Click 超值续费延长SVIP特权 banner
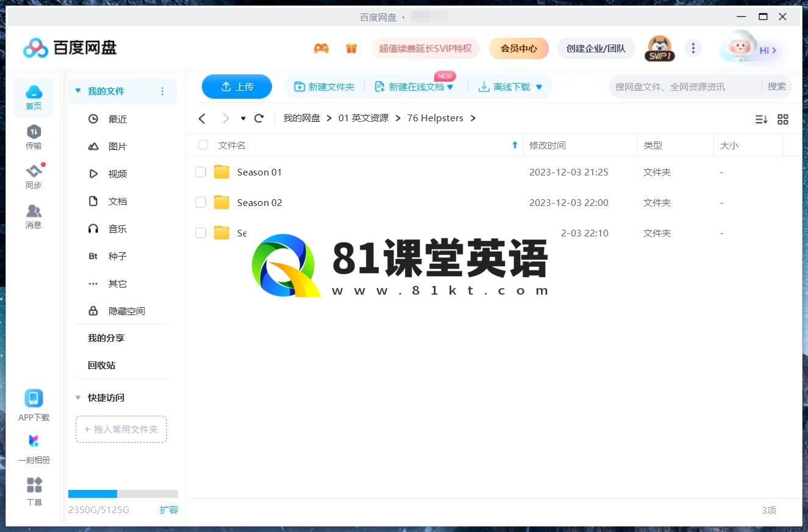This screenshot has width=808, height=532. (x=426, y=48)
